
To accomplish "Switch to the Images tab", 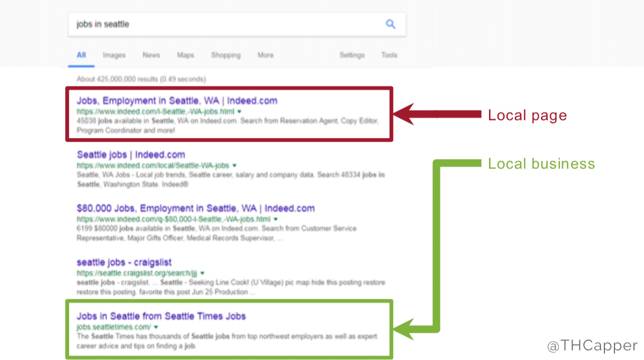I will click(x=114, y=55).
